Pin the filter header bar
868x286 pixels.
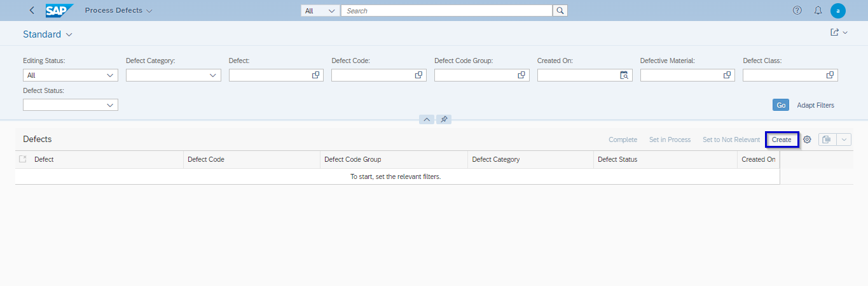pos(444,119)
